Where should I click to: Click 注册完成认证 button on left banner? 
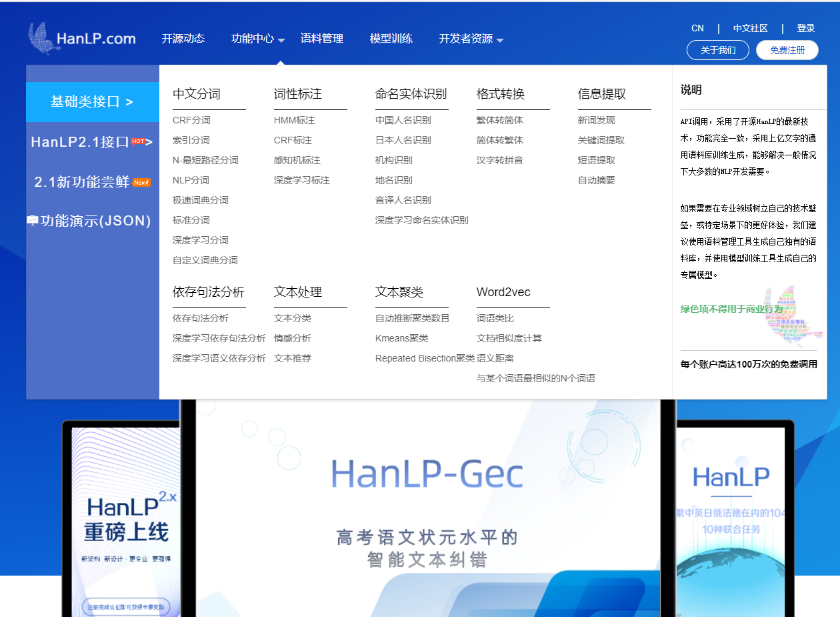click(x=126, y=607)
